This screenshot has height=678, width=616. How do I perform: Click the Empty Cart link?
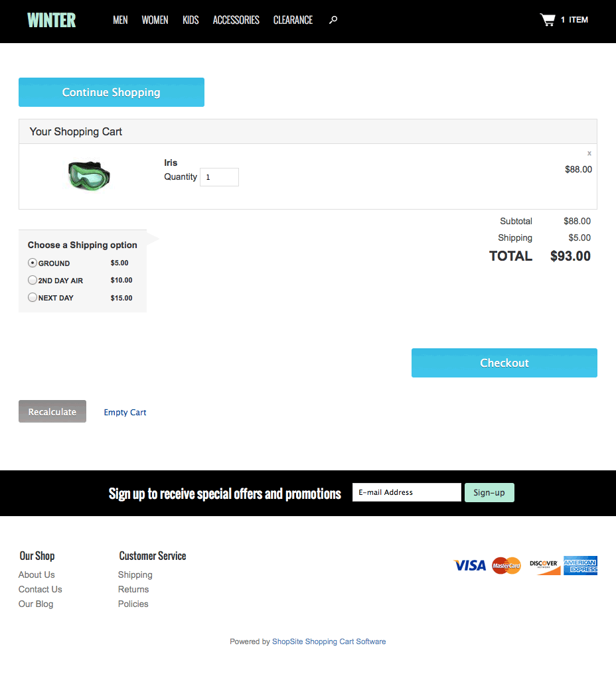pos(125,412)
